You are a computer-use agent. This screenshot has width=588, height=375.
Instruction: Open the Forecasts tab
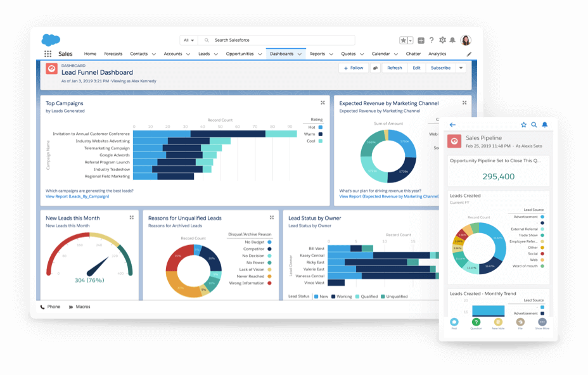click(x=113, y=54)
